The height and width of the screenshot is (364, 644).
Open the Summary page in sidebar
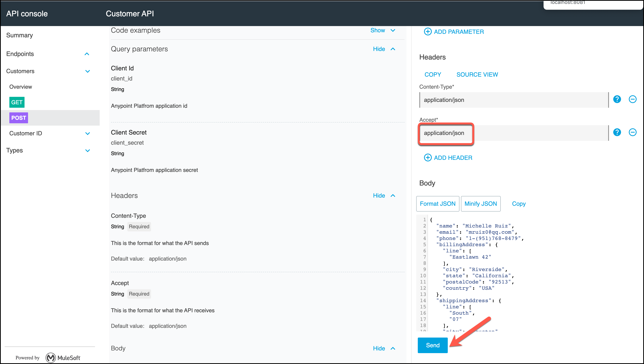tap(19, 35)
